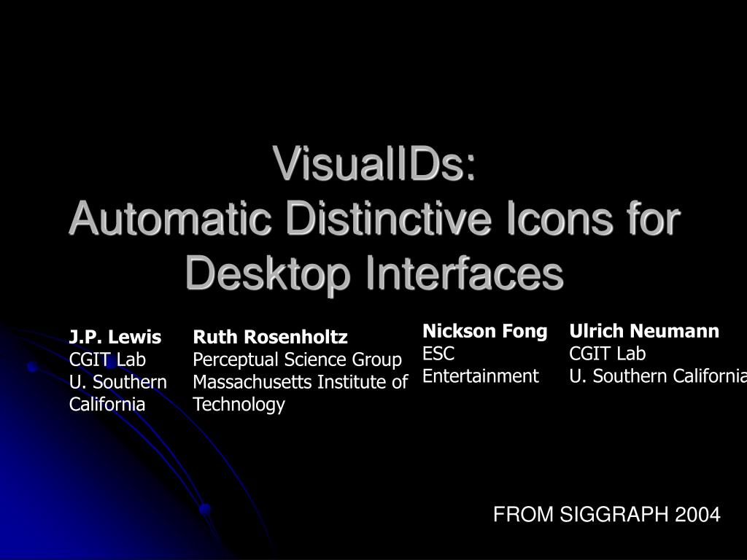Viewport: 747px width, 560px height.
Task: Select author name 'Nickson Fong'
Action: (485, 331)
